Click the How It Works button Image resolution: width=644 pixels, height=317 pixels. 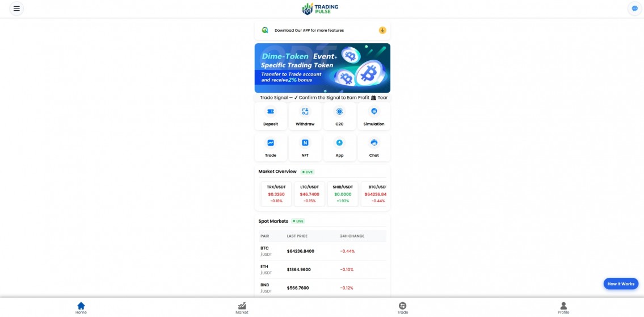click(621, 283)
